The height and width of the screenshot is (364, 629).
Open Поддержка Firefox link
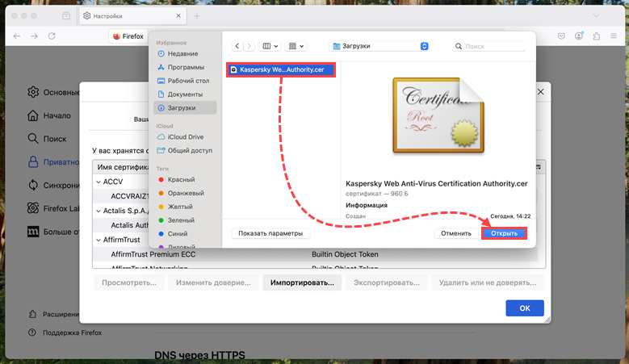click(x=65, y=333)
